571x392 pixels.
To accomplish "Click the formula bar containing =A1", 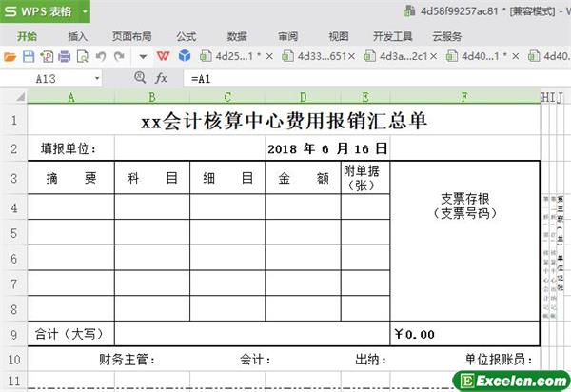I will pyautogui.click(x=377, y=79).
